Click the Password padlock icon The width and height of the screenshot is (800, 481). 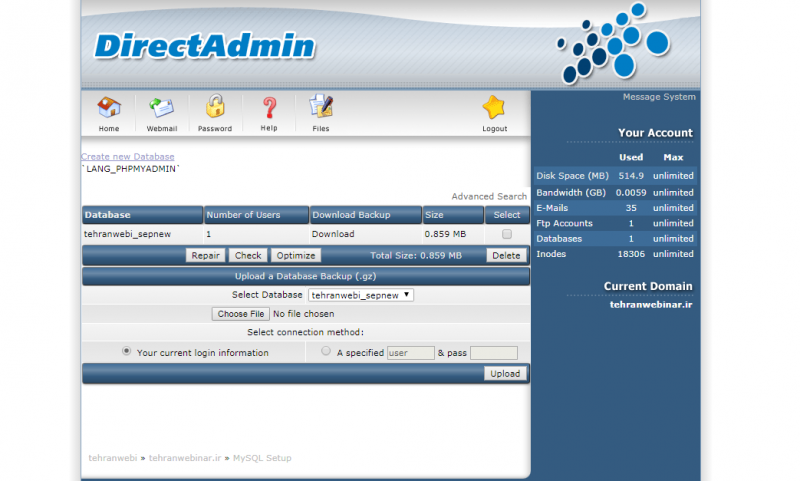[215, 108]
